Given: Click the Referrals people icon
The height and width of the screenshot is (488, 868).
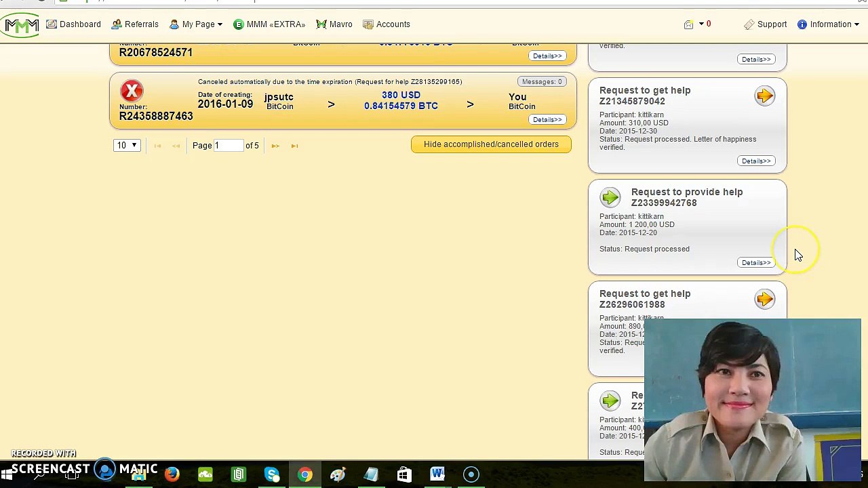Looking at the screenshot, I should coord(117,24).
